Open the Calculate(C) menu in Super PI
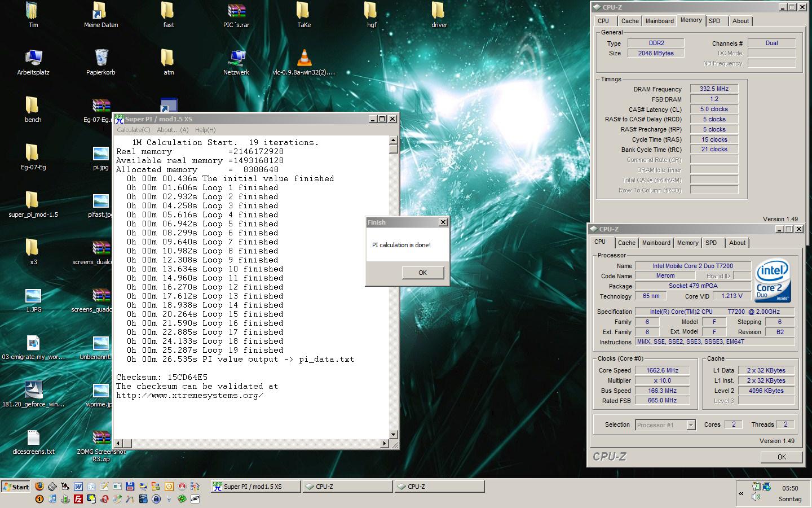Screen dimensions: 812x508 pos(133,130)
